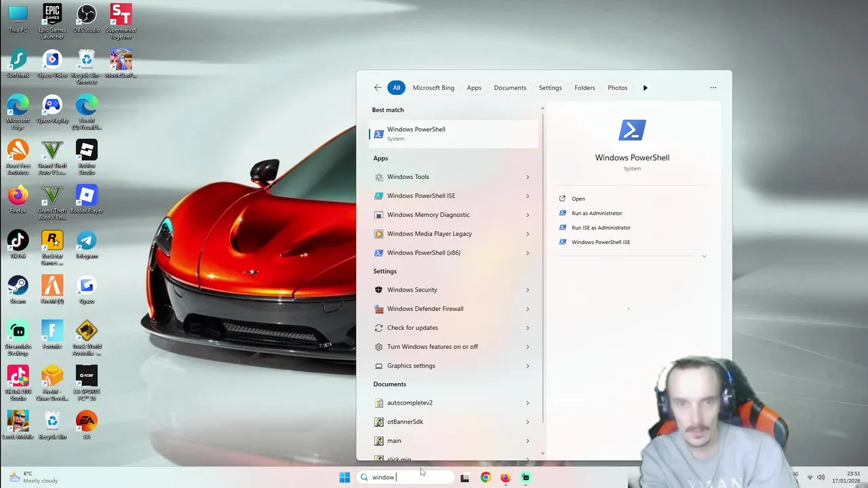Expand Check for updates chevron
Viewport: 868px width, 488px height.
coord(528,328)
